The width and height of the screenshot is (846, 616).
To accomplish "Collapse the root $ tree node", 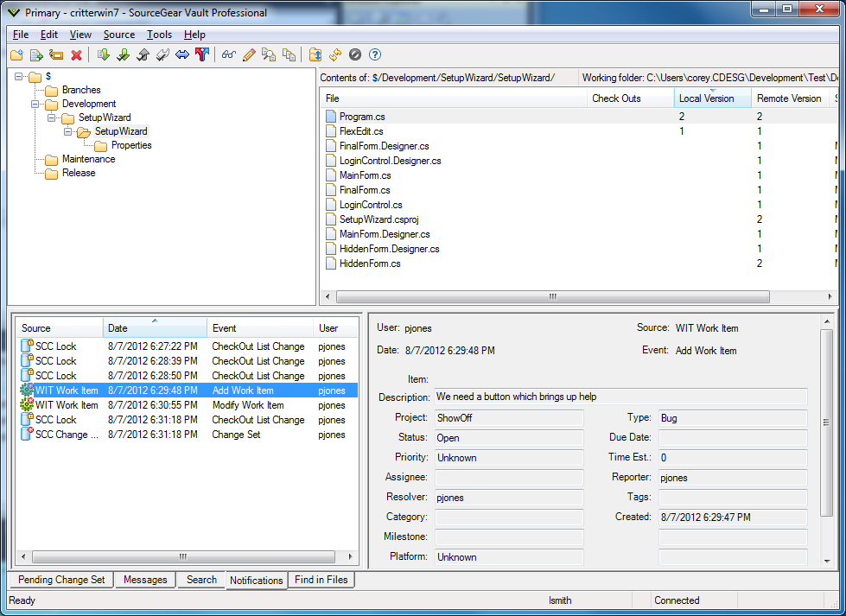I will [19, 77].
